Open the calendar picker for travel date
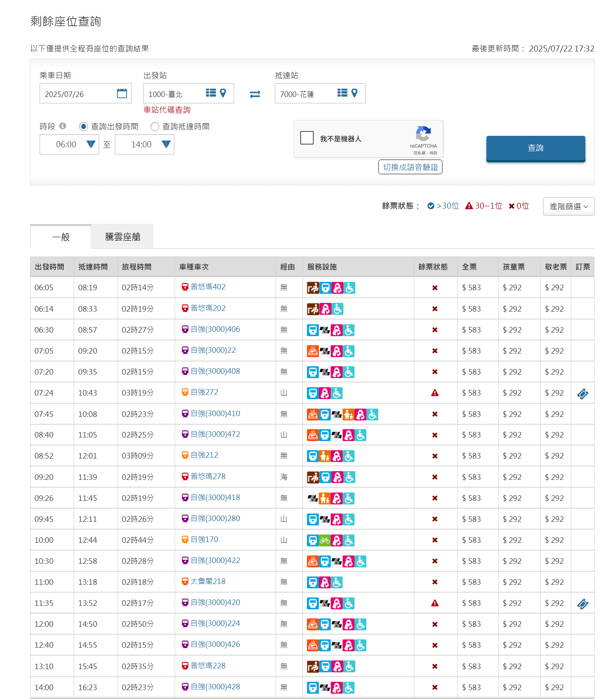 122,93
